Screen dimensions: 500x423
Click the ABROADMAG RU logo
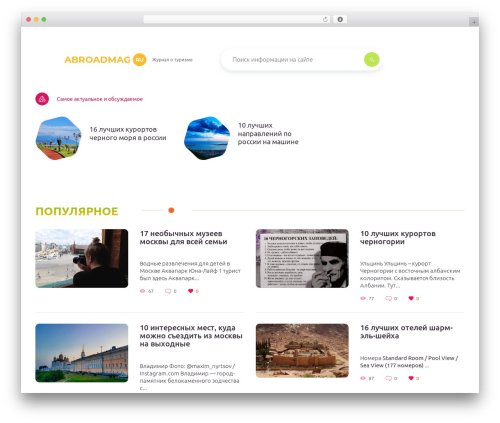coord(105,60)
